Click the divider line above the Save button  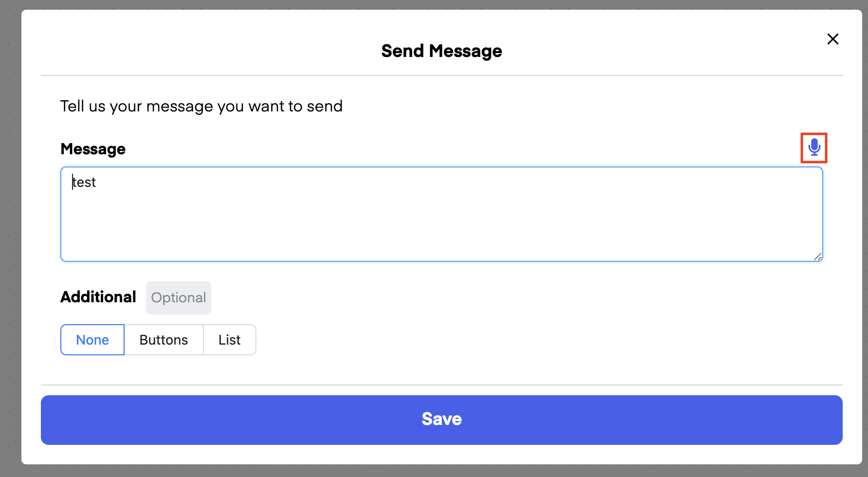pos(441,385)
